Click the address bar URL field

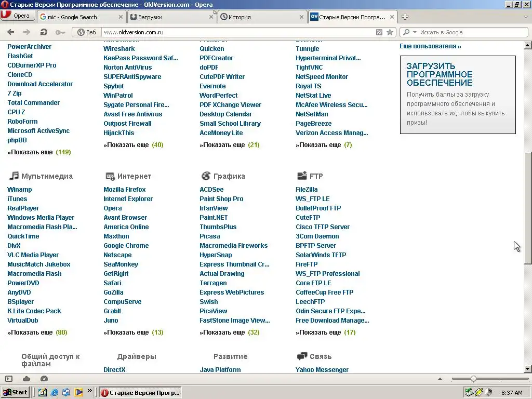(237, 32)
